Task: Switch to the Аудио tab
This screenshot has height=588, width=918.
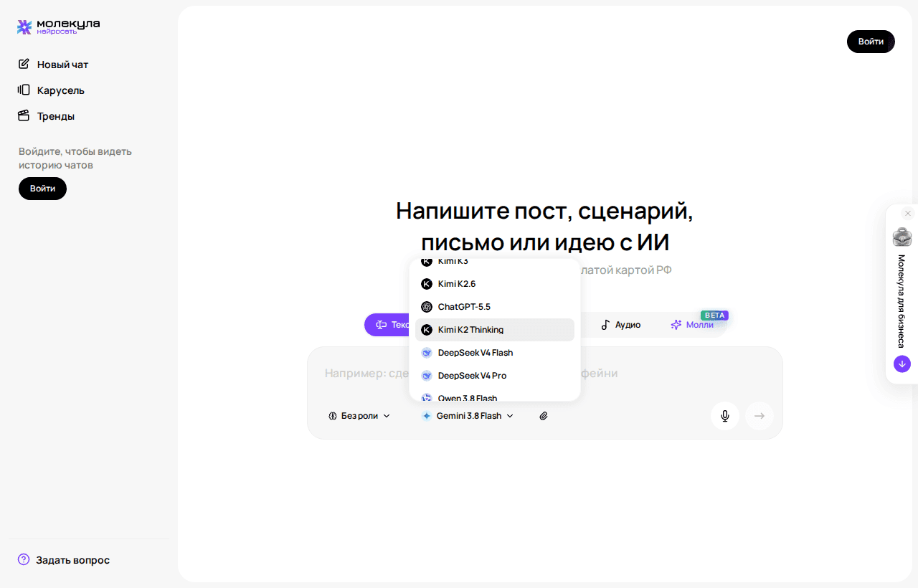Action: point(620,325)
